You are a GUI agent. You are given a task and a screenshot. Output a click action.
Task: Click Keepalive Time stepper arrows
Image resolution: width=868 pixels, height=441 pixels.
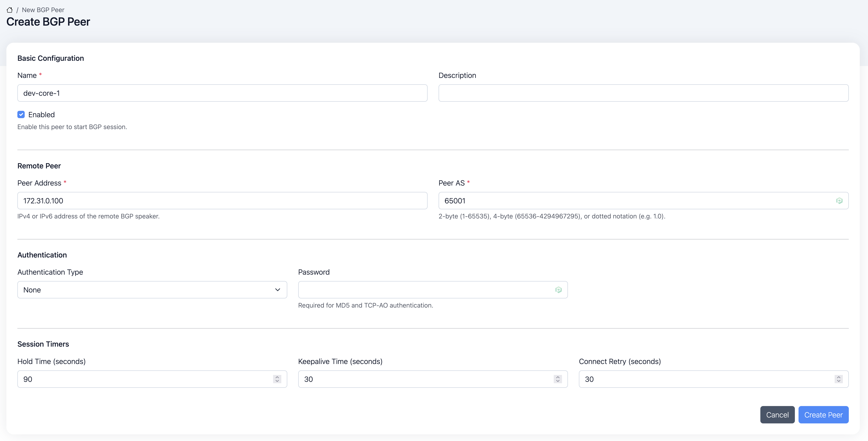point(558,379)
